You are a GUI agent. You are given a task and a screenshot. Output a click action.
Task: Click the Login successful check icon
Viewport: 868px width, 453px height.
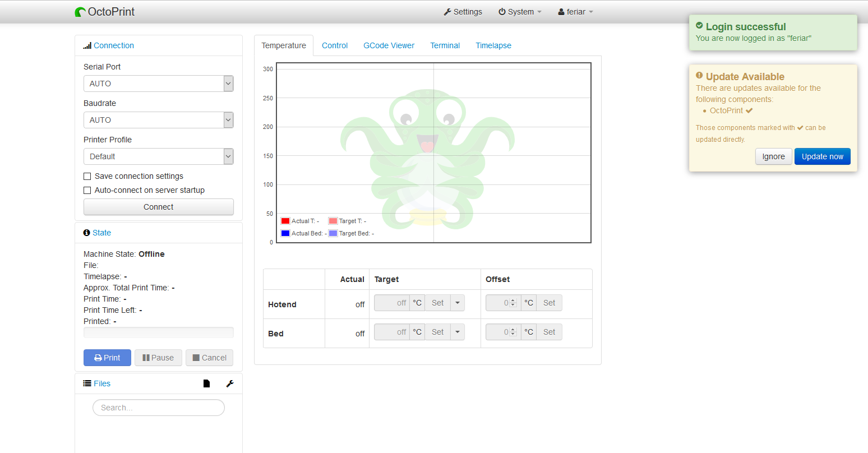point(699,26)
